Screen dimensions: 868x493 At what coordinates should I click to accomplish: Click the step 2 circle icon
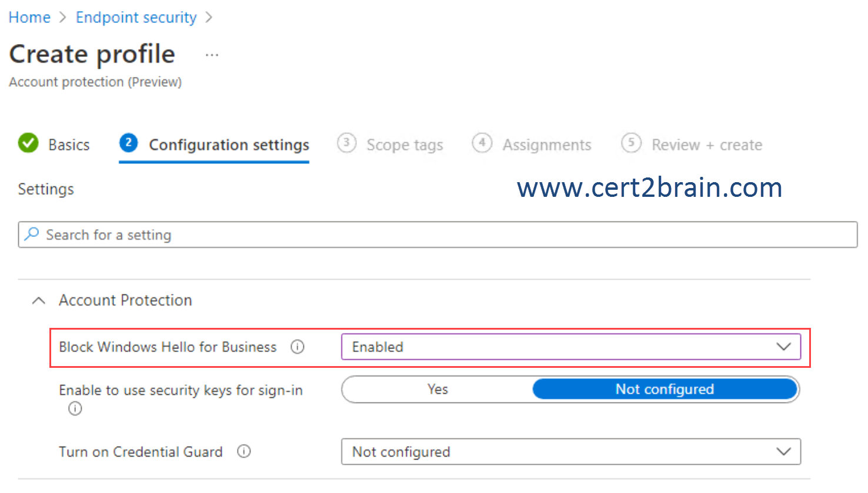(129, 143)
